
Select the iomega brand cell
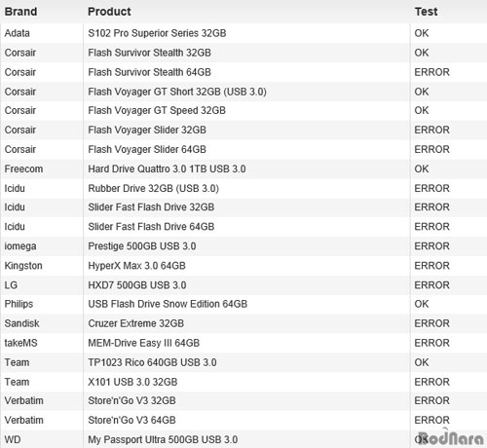(20, 246)
